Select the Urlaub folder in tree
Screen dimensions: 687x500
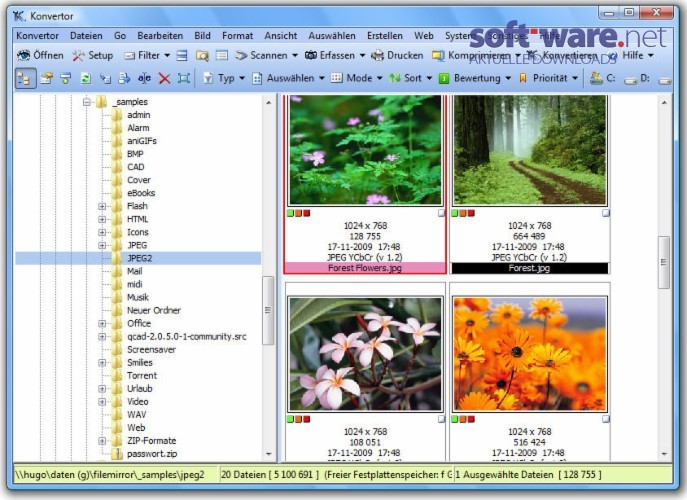click(x=140, y=389)
